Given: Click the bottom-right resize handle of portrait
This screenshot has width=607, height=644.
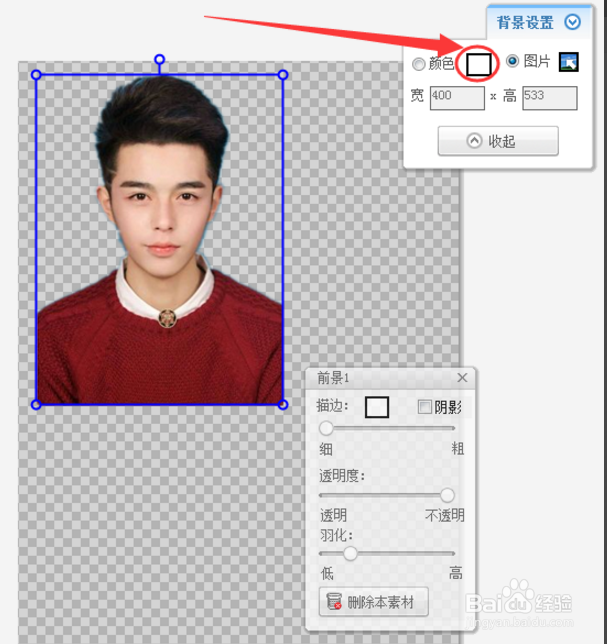Looking at the screenshot, I should point(283,405).
